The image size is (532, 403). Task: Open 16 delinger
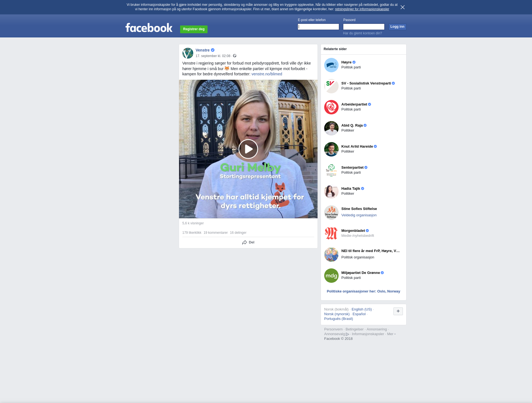point(238,233)
